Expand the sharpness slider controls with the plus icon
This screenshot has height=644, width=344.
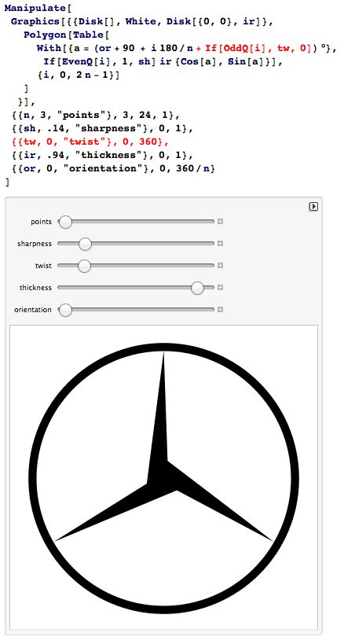click(x=220, y=244)
